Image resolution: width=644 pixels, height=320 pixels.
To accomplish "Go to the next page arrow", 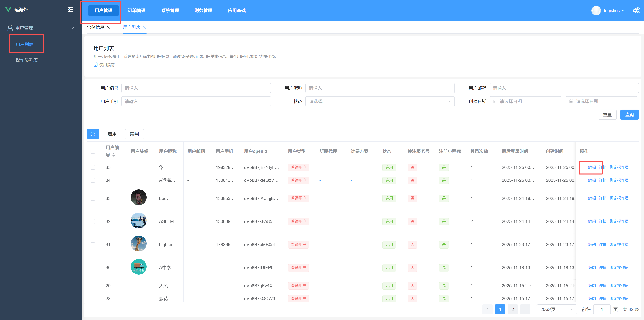I will [525, 309].
